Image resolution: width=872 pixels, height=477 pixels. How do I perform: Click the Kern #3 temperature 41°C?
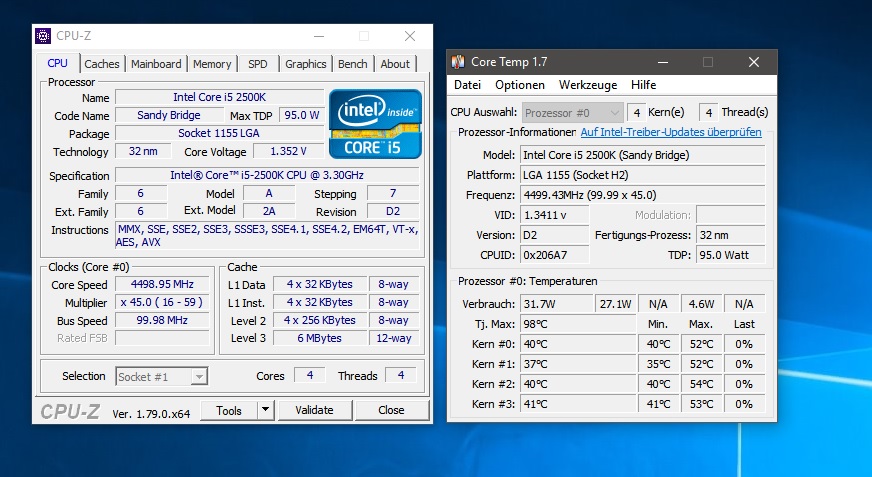[x=578, y=404]
